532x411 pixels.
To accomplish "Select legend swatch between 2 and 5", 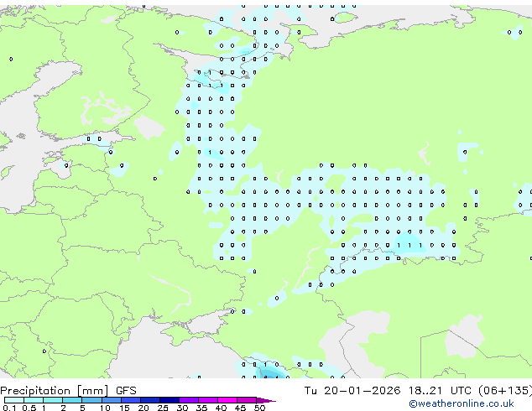I will tap(72, 400).
